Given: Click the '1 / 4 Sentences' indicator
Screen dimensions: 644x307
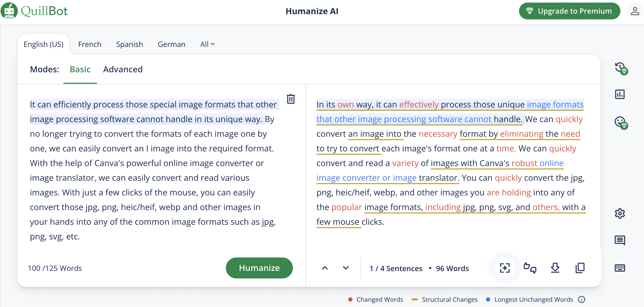Looking at the screenshot, I should pyautogui.click(x=396, y=268).
